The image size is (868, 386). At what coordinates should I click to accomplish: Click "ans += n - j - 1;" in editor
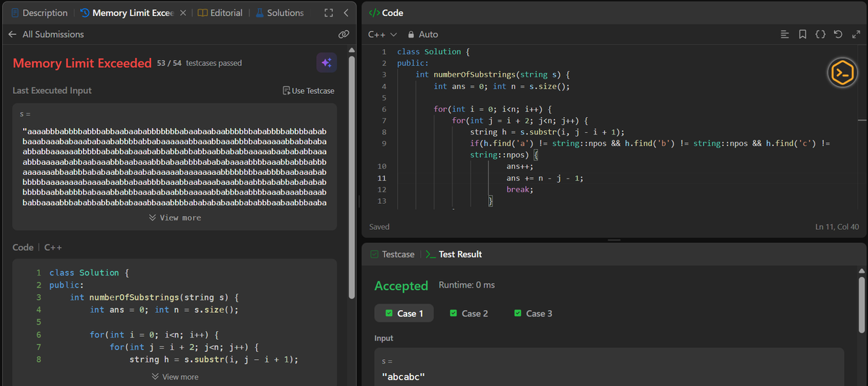pyautogui.click(x=545, y=178)
